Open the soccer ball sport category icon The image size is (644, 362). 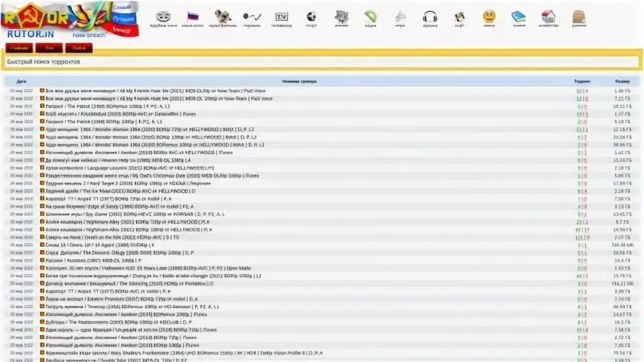coord(311,17)
